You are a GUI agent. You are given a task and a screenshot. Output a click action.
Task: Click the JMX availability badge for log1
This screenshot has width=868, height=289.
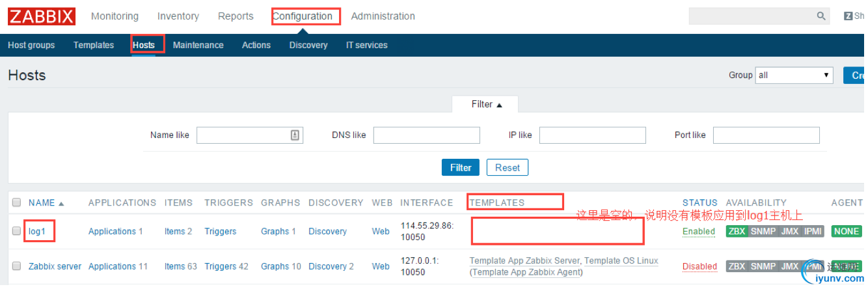(789, 231)
